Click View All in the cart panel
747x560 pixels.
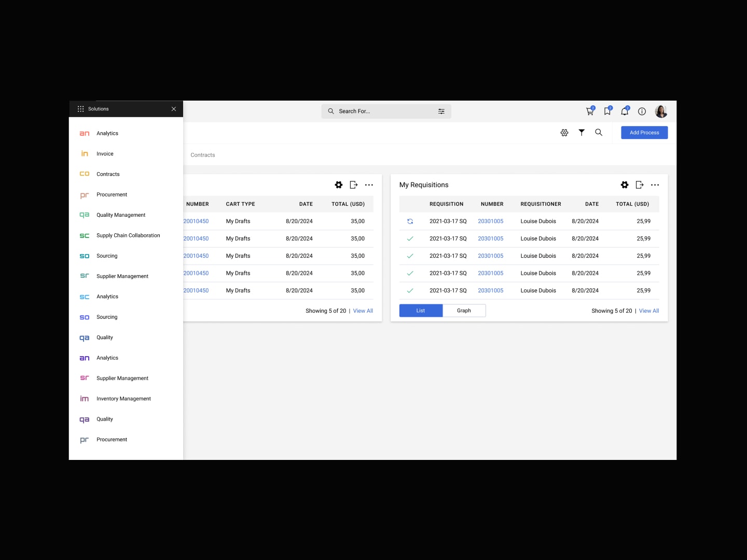tap(363, 311)
